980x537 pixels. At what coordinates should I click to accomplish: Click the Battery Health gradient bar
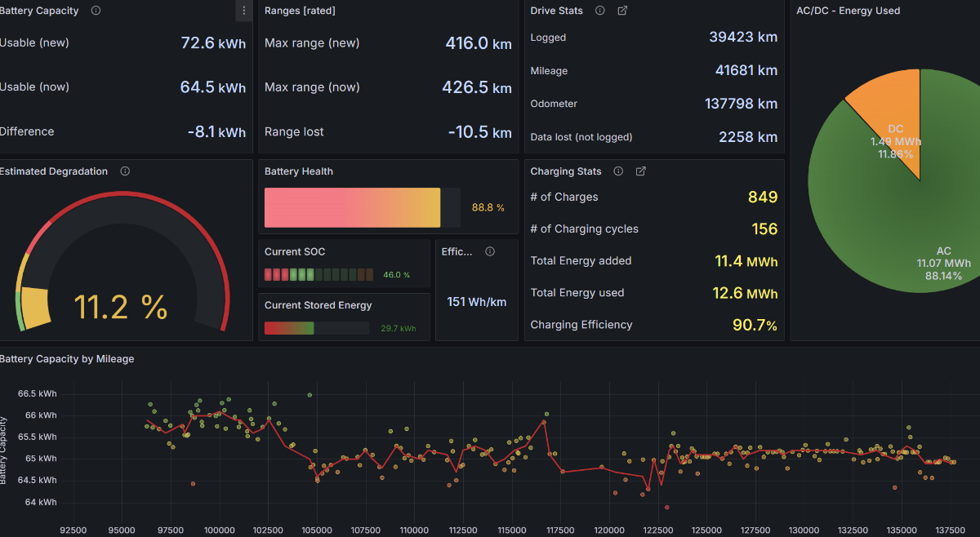pyautogui.click(x=352, y=207)
